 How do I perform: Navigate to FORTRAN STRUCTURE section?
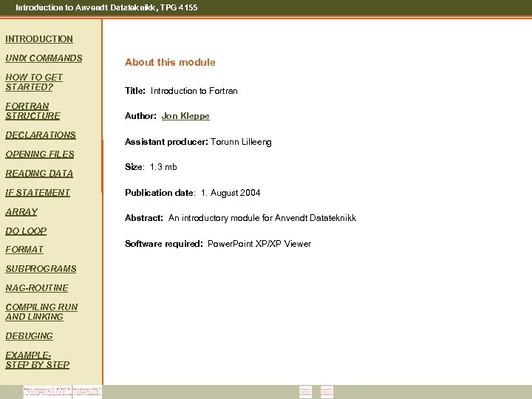pyautogui.click(x=33, y=111)
